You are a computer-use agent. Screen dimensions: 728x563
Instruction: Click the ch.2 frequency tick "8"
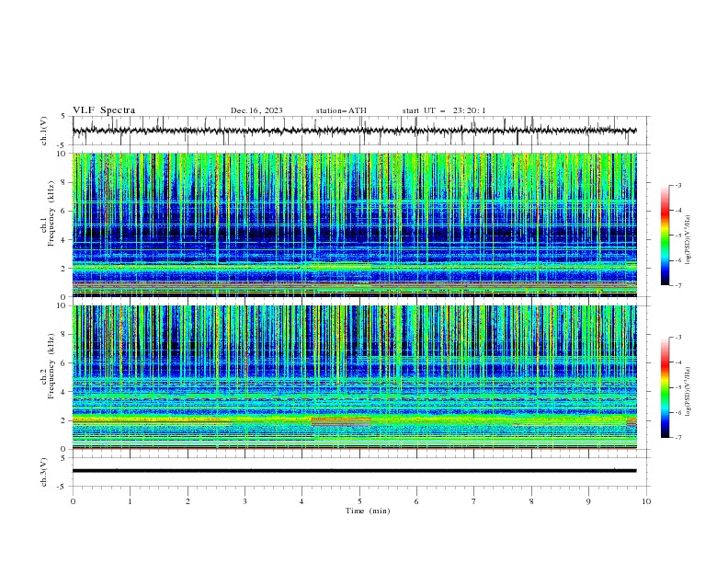click(64, 335)
